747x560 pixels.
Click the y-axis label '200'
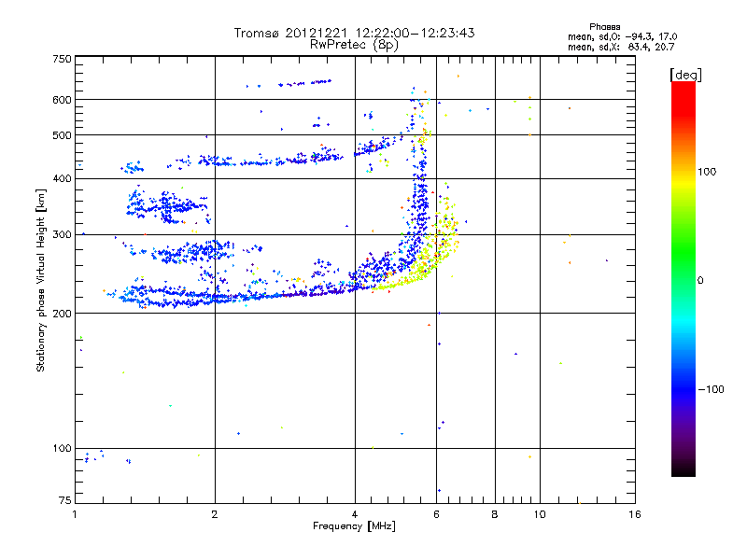[x=62, y=314]
